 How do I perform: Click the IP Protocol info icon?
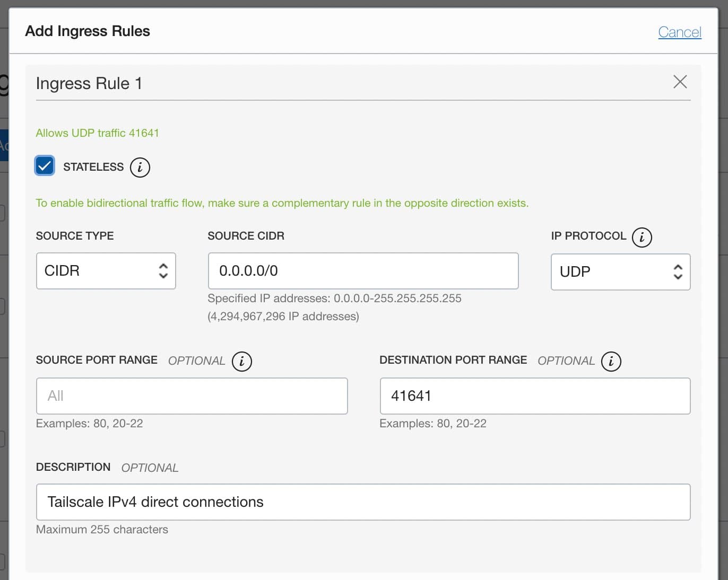tap(642, 238)
